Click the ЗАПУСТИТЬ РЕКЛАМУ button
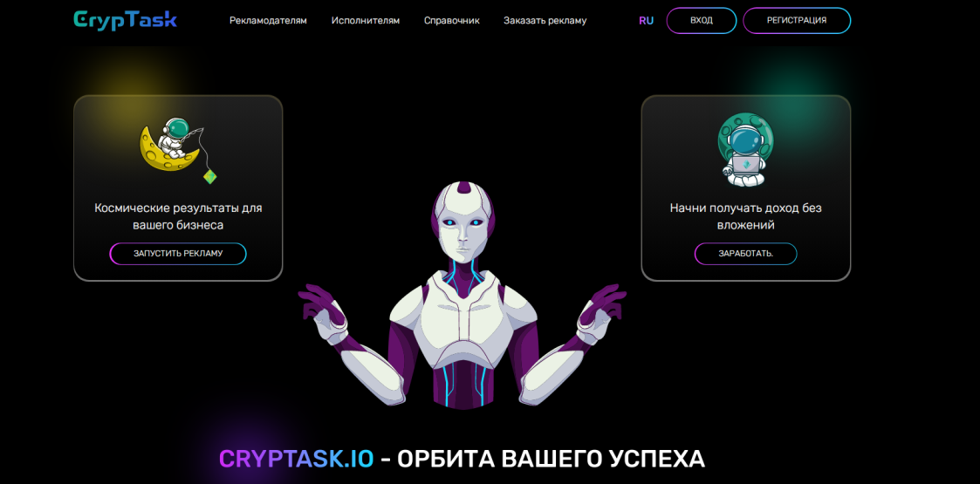 [178, 254]
